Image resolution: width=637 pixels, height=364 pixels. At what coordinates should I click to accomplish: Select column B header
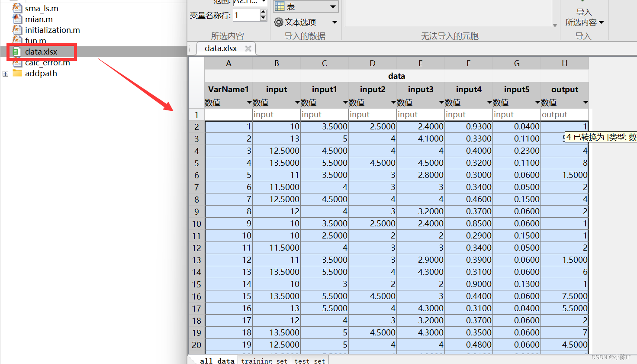(x=277, y=63)
